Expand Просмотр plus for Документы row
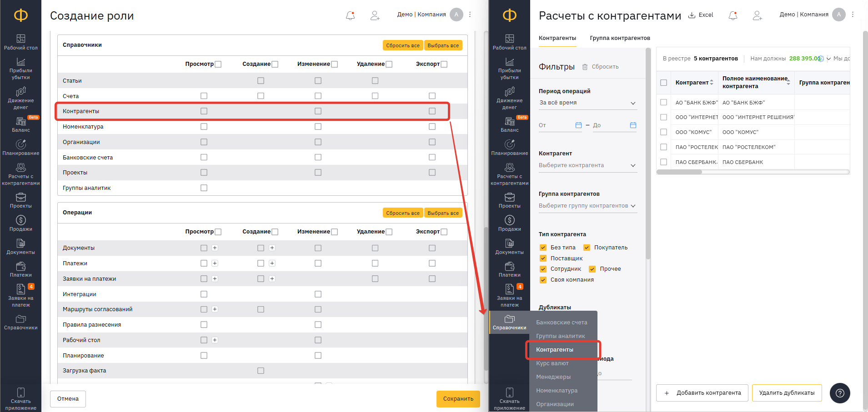 (x=215, y=248)
